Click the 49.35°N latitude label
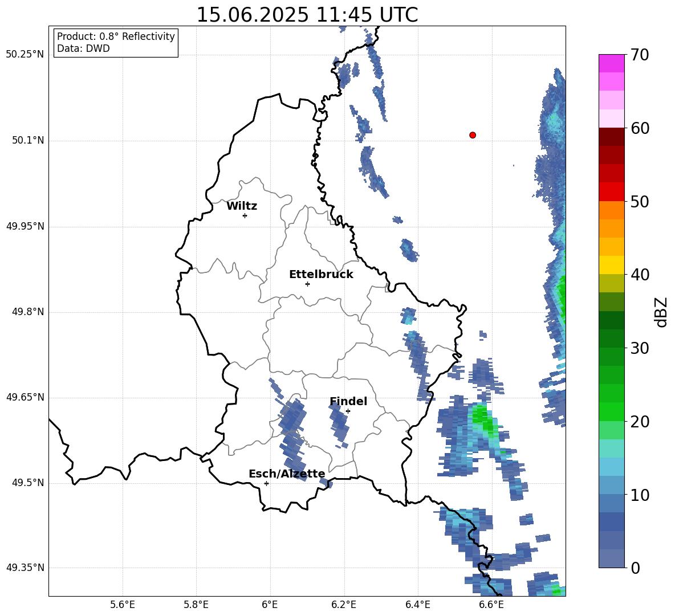This screenshot has height=616, width=675. [25, 568]
